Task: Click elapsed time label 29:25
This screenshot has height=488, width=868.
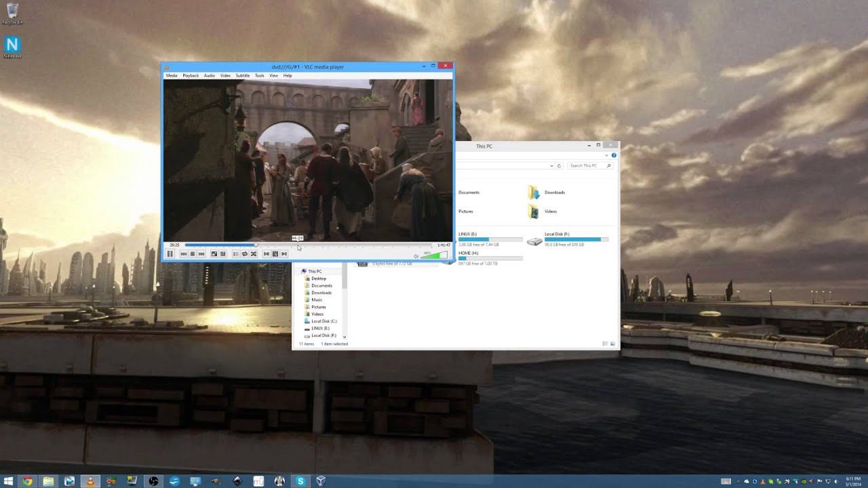Action: pyautogui.click(x=174, y=245)
